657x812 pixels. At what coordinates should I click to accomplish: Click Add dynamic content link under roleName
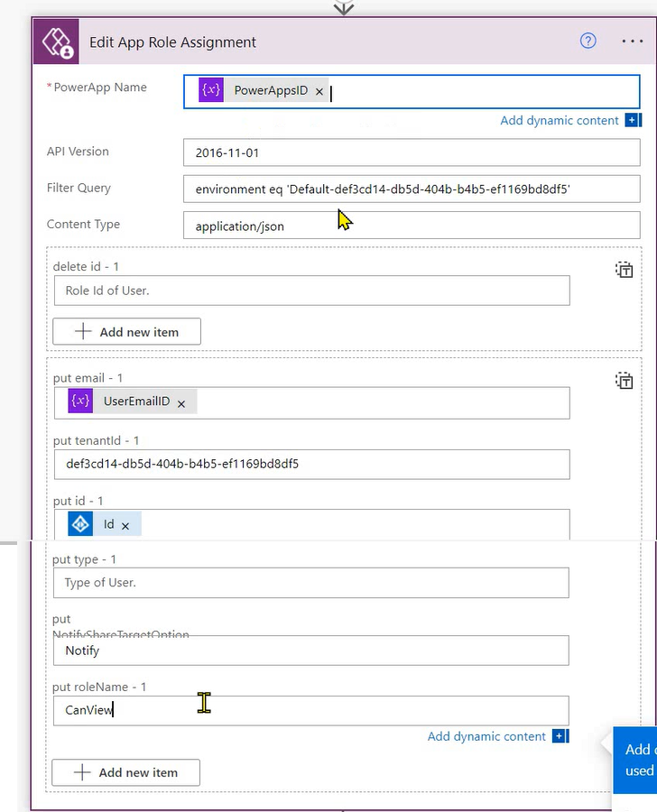pos(486,736)
